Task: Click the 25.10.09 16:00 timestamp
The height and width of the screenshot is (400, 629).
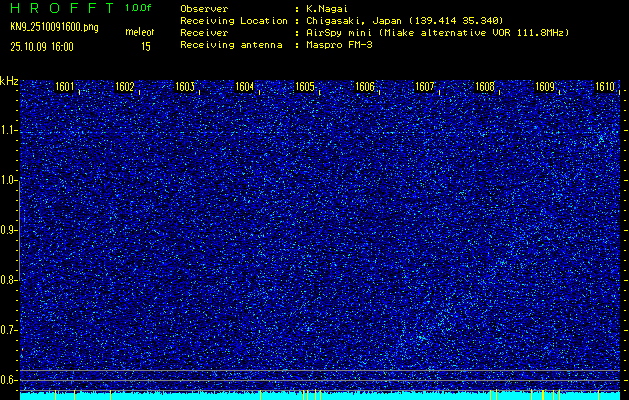Action: coord(44,46)
